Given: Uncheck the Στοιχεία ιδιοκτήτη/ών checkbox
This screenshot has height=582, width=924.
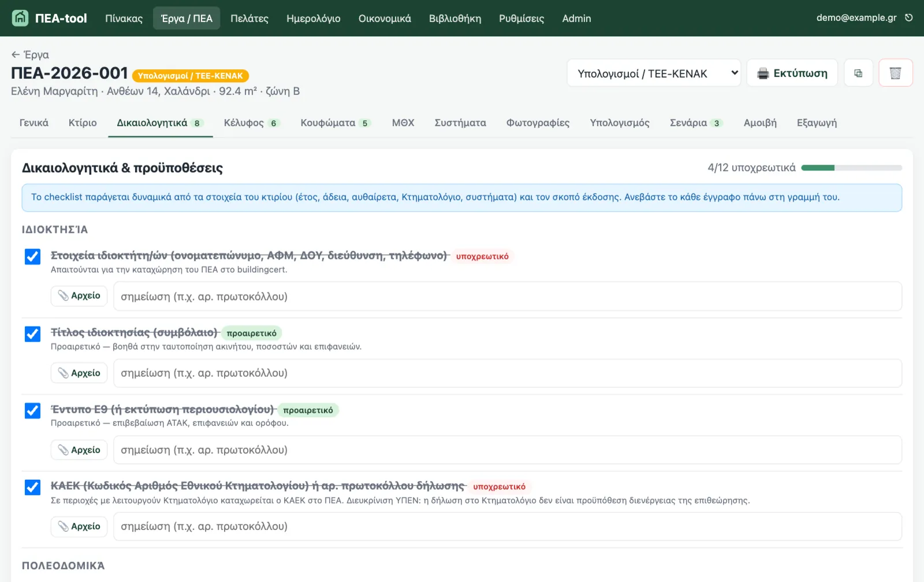Looking at the screenshot, I should [x=32, y=257].
